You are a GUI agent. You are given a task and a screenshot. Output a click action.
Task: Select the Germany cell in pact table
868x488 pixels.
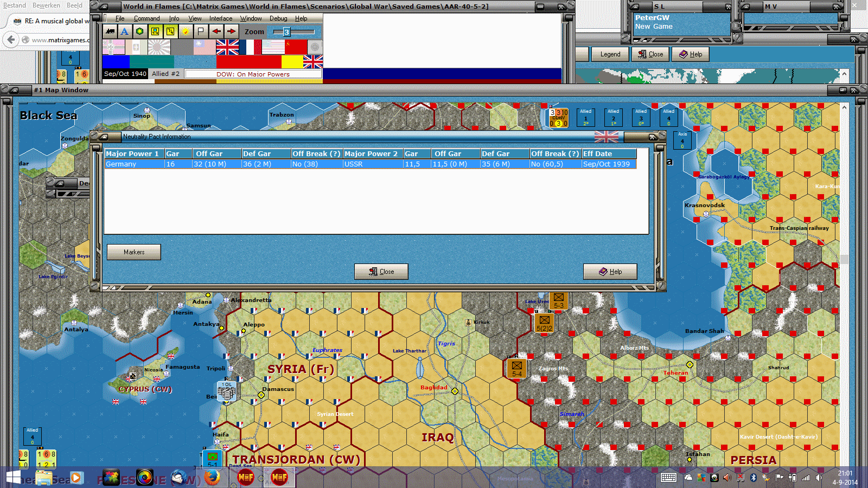(135, 164)
